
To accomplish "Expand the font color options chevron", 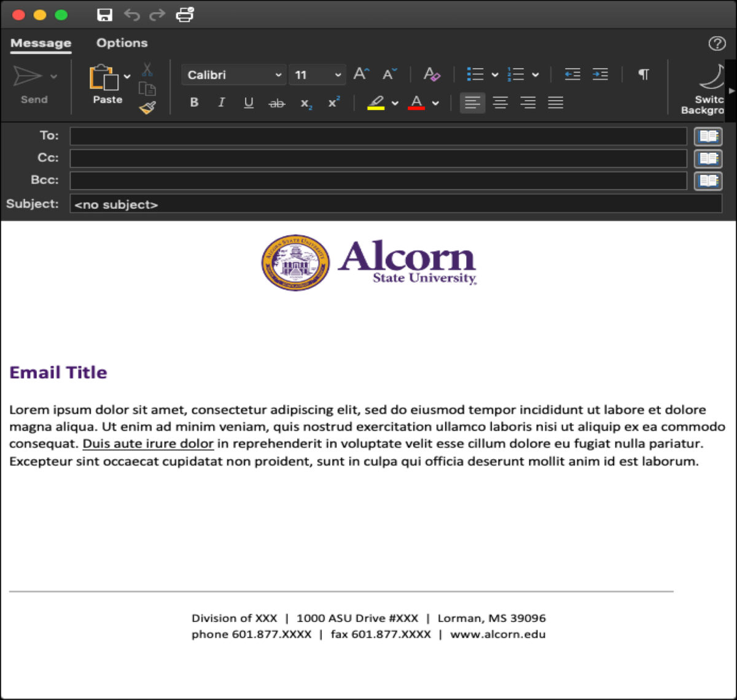I will click(x=435, y=103).
